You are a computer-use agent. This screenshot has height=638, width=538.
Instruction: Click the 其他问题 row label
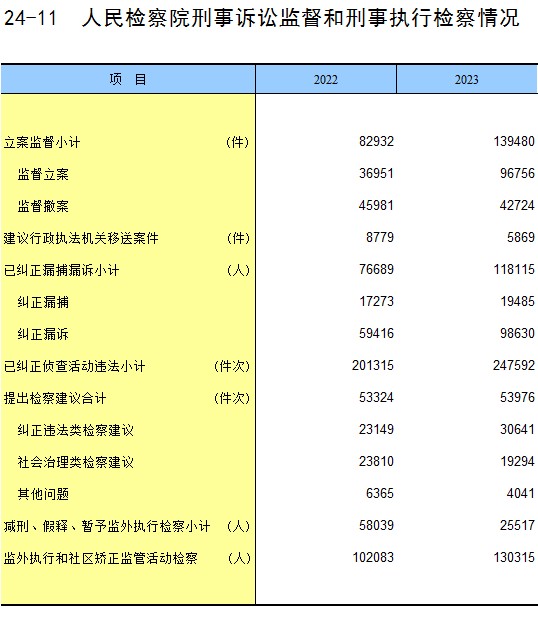(43, 494)
